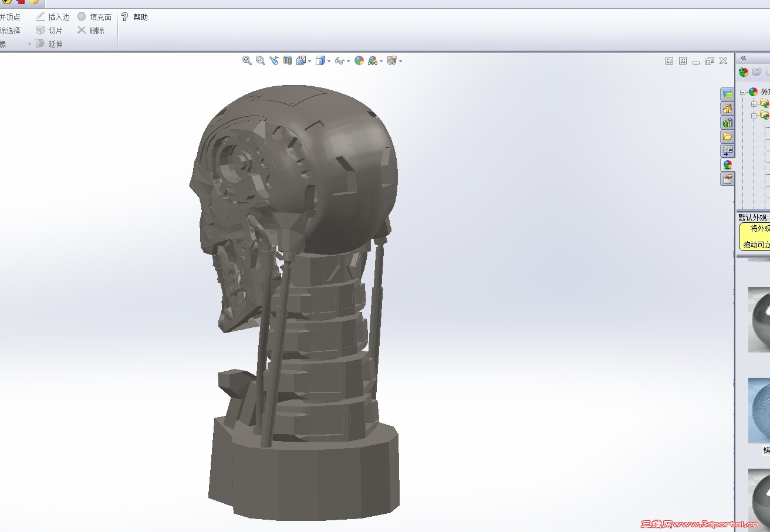Click the 插入边 (Insert Edge) tool
The image size is (770, 532).
pyautogui.click(x=53, y=17)
